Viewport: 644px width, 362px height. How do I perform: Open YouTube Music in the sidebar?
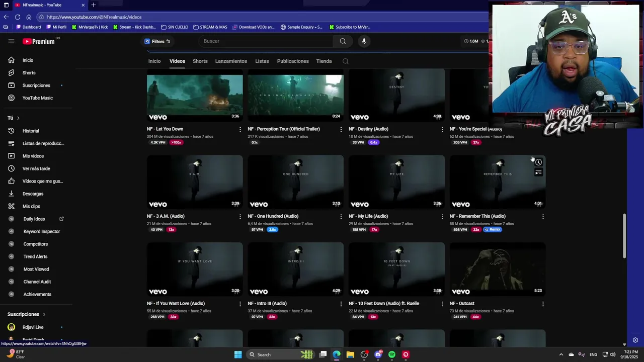pyautogui.click(x=37, y=98)
